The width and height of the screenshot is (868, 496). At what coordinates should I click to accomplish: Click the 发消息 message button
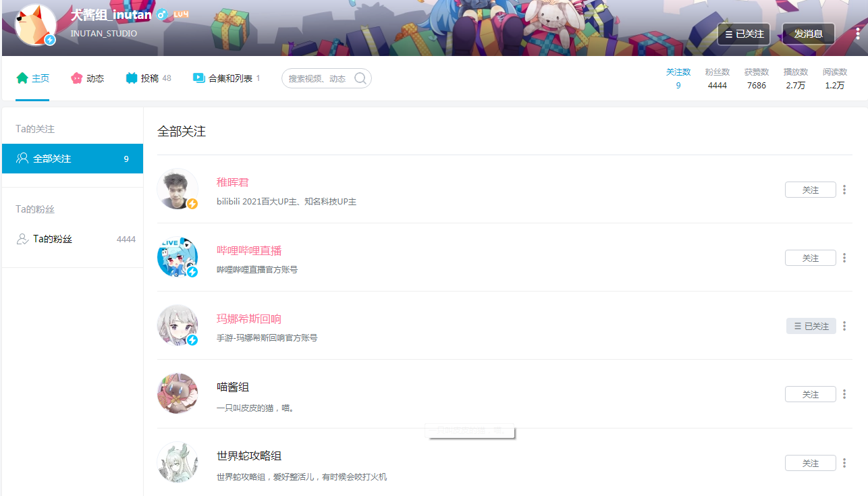[x=809, y=34]
